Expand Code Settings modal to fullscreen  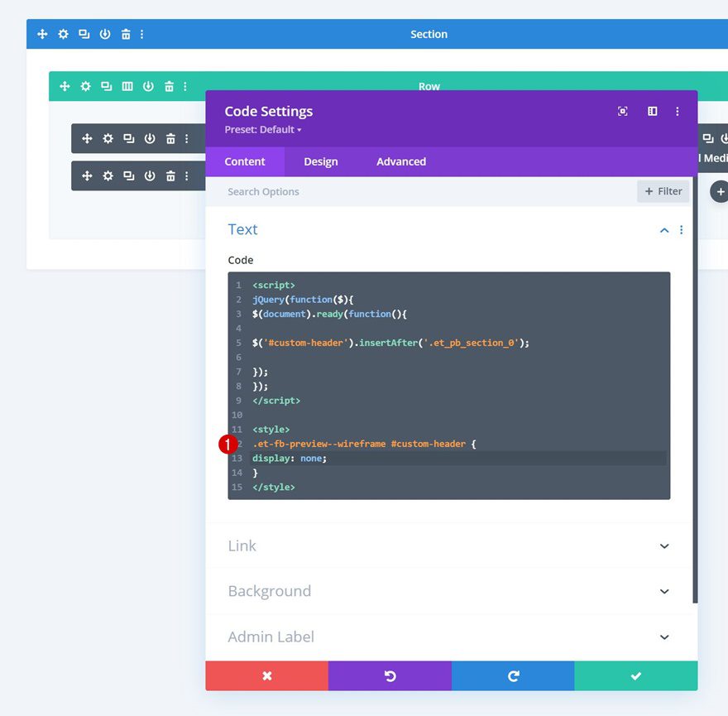(623, 111)
